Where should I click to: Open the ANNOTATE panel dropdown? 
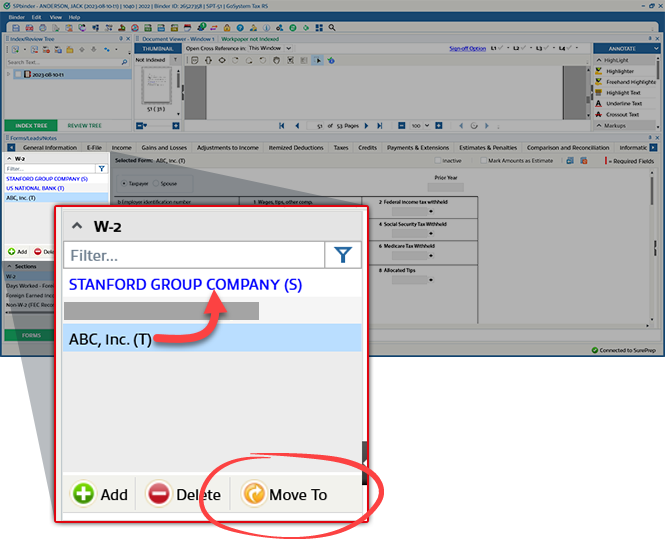point(656,49)
